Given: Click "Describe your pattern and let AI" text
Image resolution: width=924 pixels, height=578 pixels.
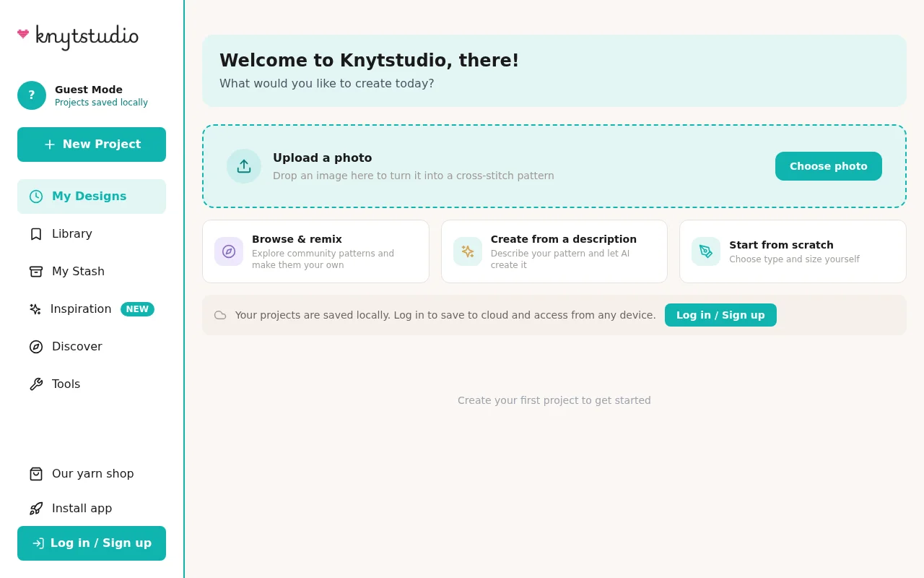Looking at the screenshot, I should point(560,259).
